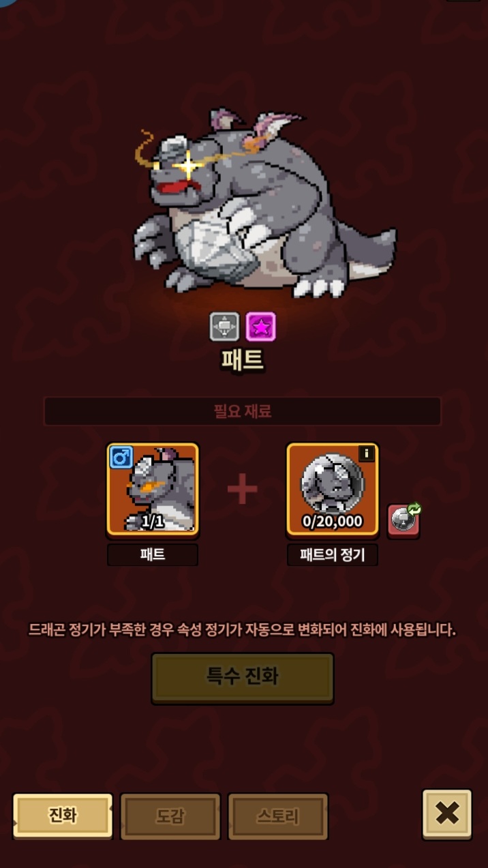
Task: Tap the blue male gender symbol
Action: click(x=121, y=457)
